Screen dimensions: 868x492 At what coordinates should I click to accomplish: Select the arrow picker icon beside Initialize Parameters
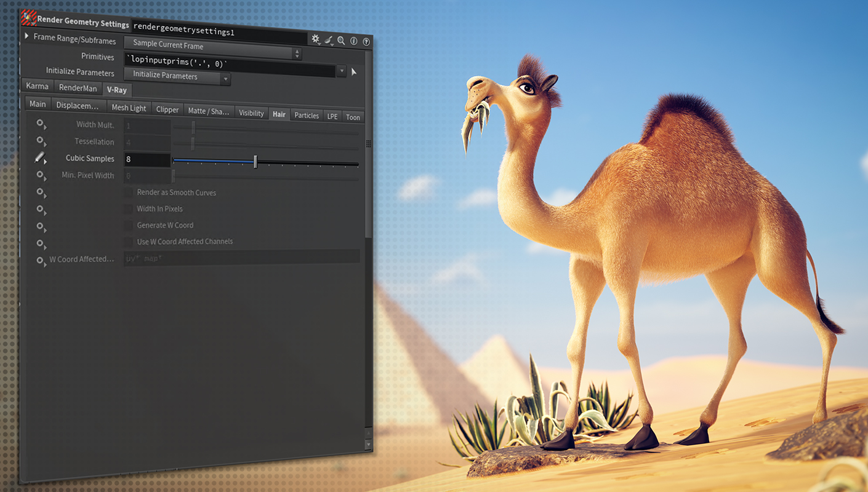[354, 71]
